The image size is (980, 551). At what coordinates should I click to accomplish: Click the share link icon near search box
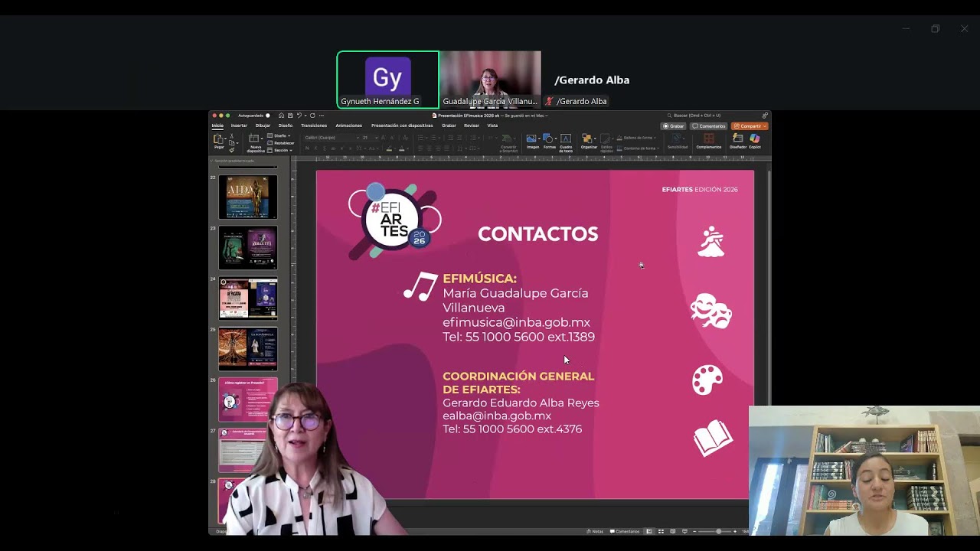click(765, 116)
